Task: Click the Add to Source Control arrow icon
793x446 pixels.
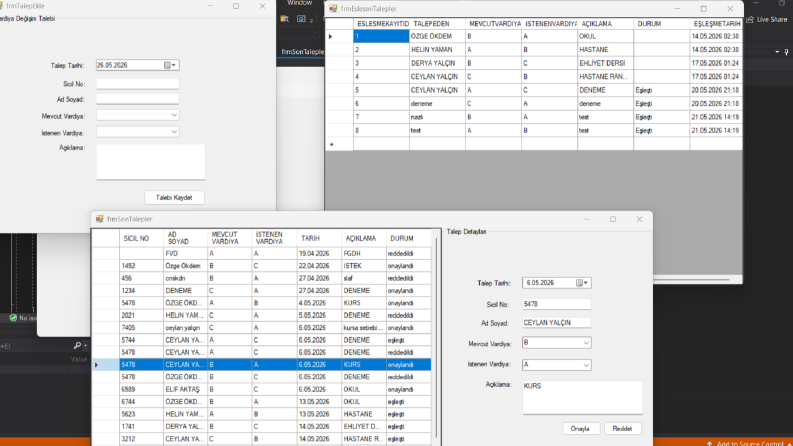Action: [710, 443]
